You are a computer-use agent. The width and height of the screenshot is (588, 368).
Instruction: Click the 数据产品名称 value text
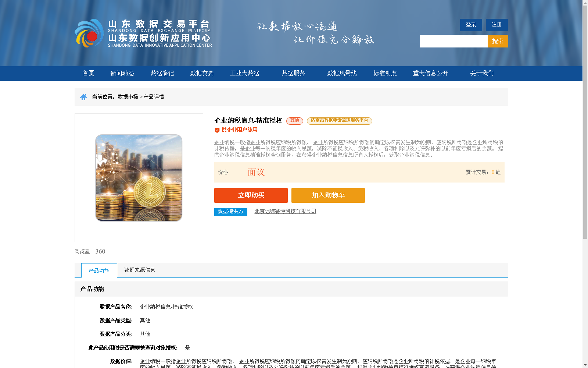click(166, 307)
